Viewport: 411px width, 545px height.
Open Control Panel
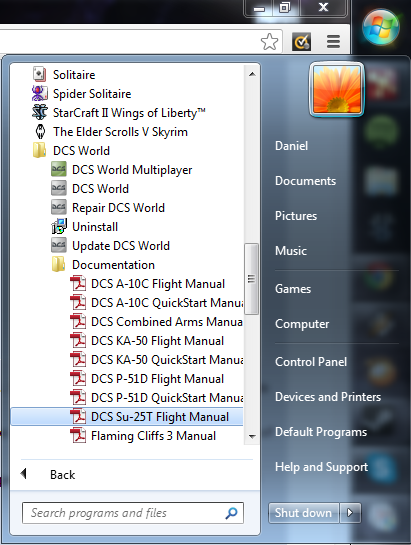(311, 362)
